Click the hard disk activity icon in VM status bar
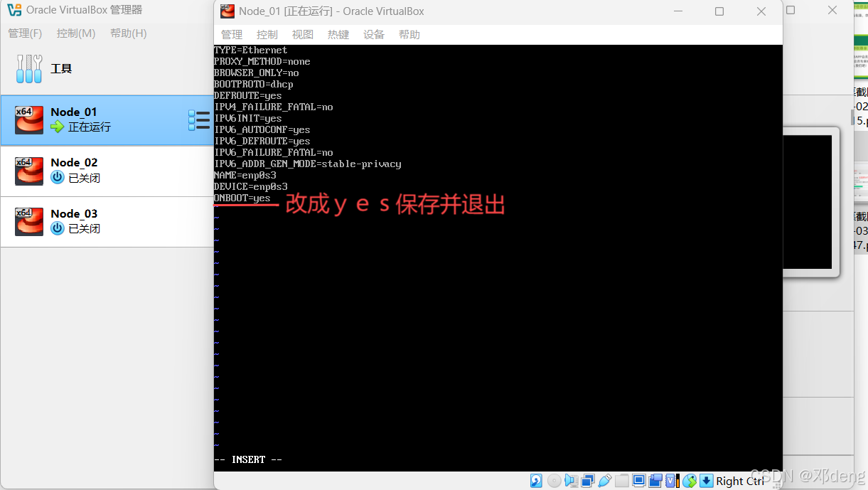The height and width of the screenshot is (490, 868). (x=536, y=481)
